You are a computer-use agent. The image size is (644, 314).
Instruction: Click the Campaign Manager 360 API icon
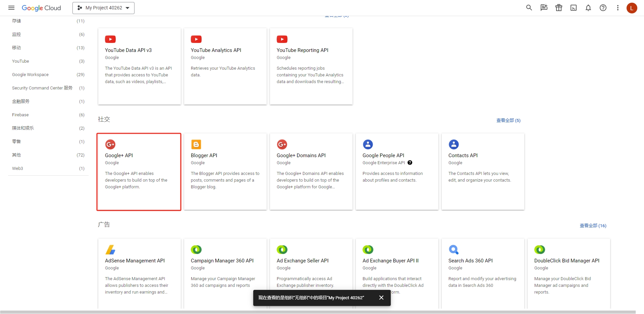click(x=196, y=250)
